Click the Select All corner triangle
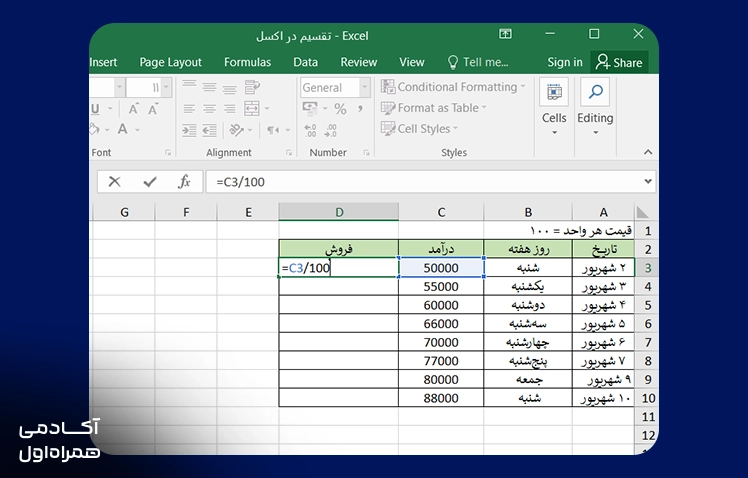 pos(643,212)
